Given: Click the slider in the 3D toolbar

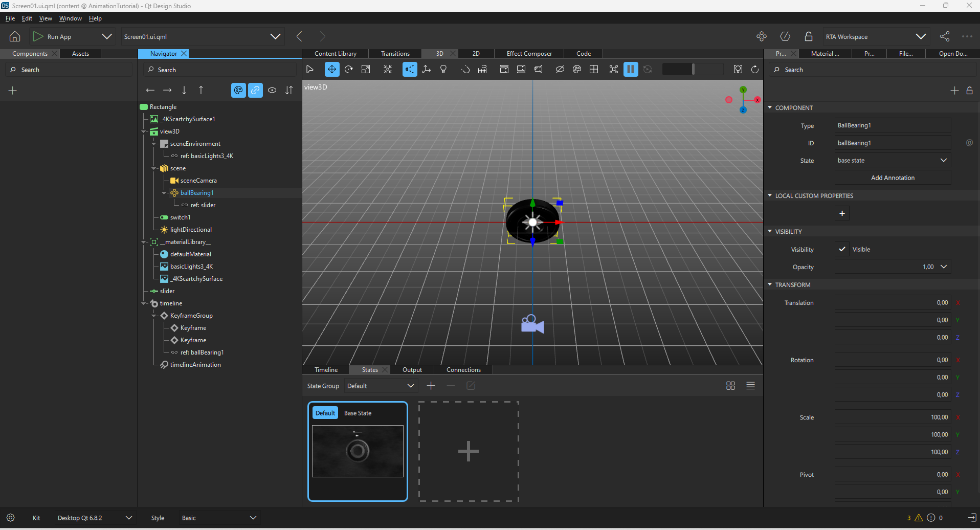Looking at the screenshot, I should (693, 70).
